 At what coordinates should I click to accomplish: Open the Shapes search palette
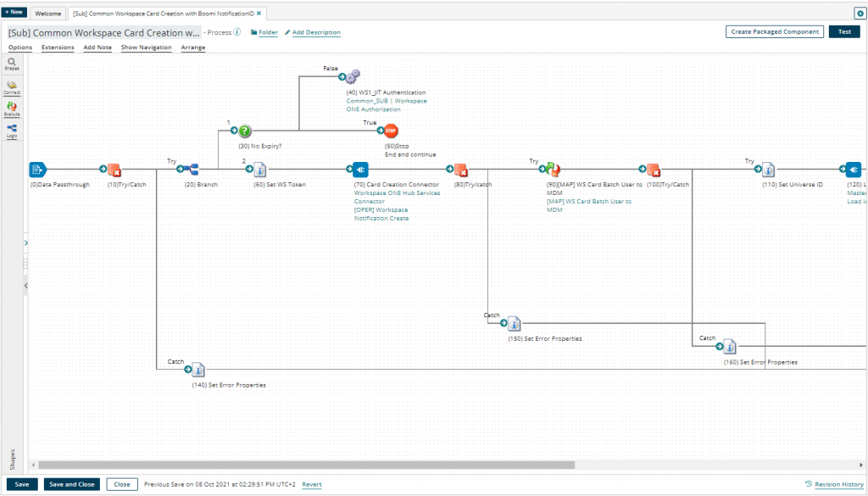(x=12, y=64)
